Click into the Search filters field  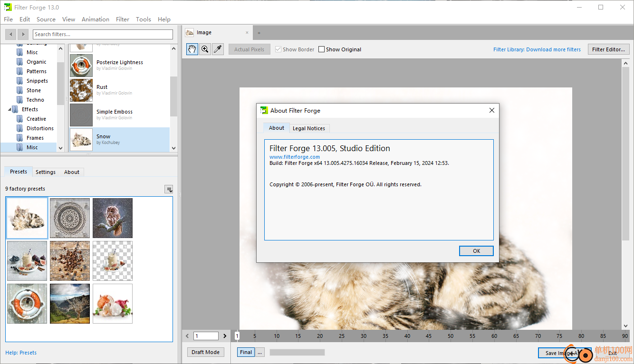pyautogui.click(x=103, y=34)
